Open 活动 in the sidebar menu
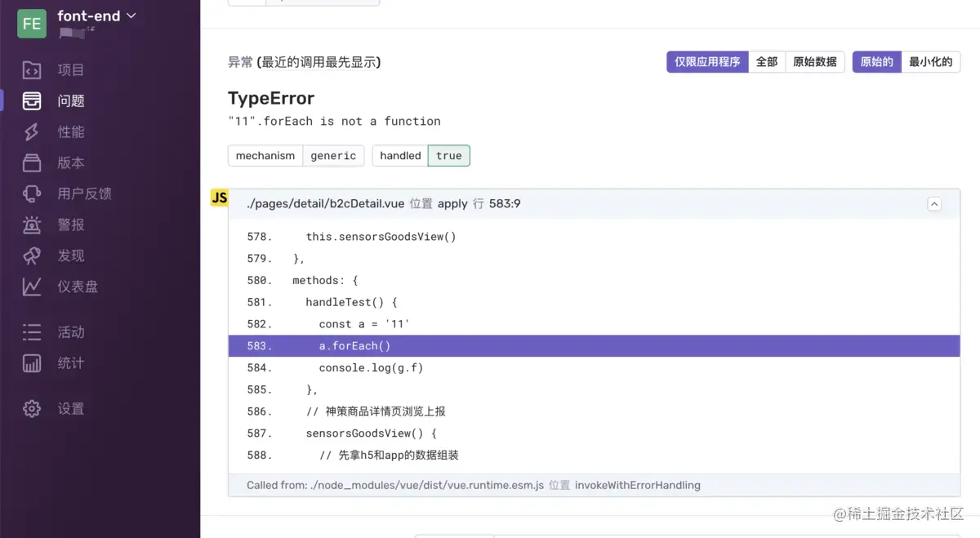The image size is (980, 538). [71, 332]
